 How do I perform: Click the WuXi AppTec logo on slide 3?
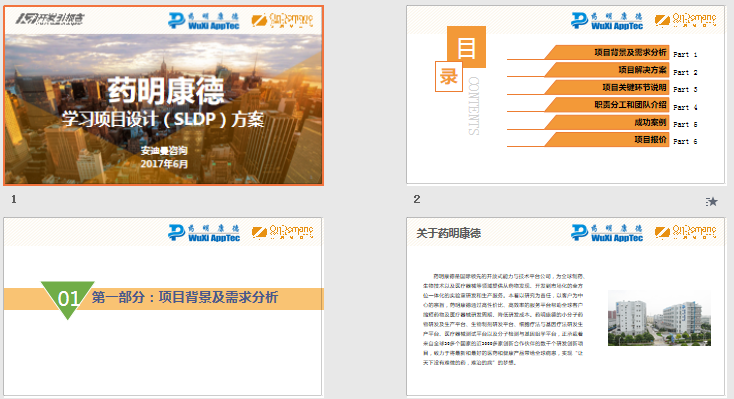click(x=204, y=232)
